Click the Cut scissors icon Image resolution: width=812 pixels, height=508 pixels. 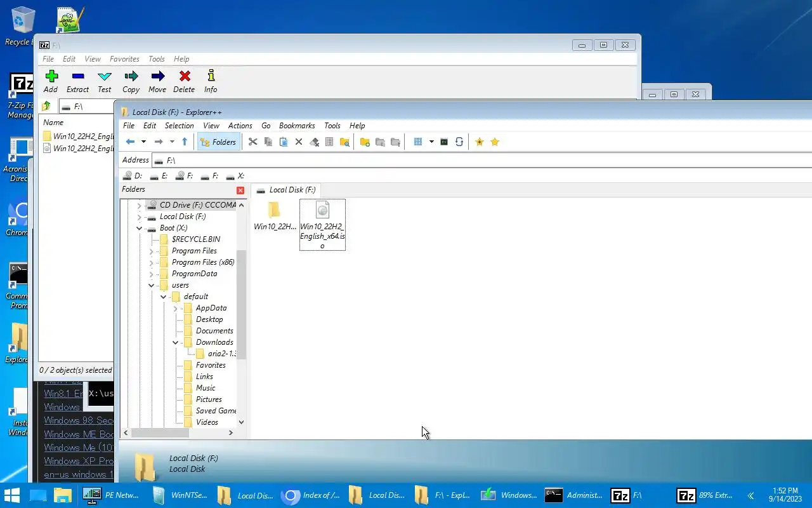(x=252, y=142)
